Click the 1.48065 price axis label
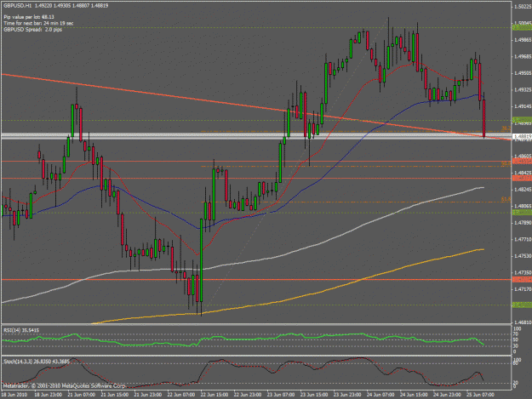The height and width of the screenshot is (399, 532). [x=523, y=206]
